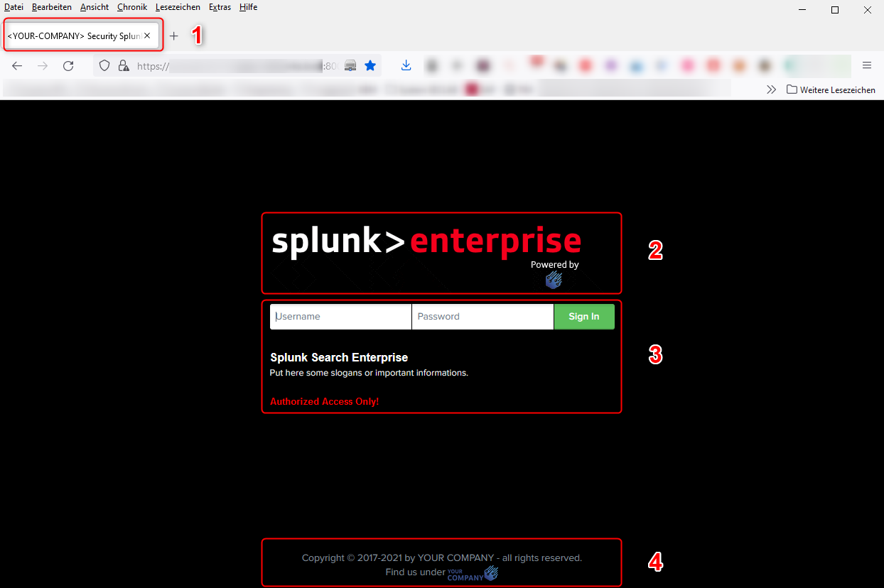Toggle the blue bookmark star
Viewport: 884px width, 588px height.
click(x=370, y=66)
